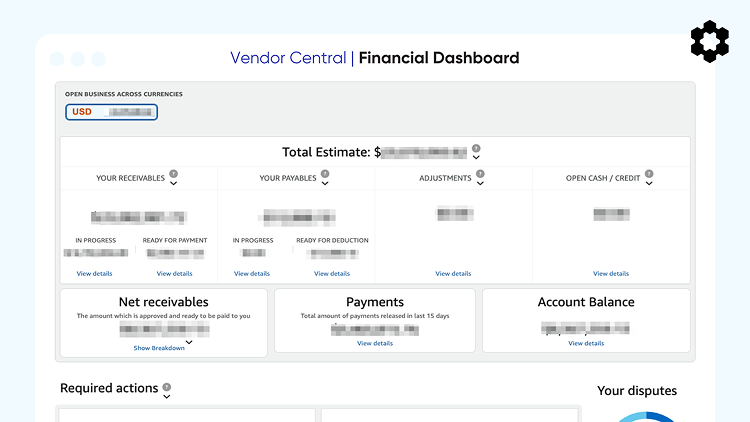Expand the Total Estimate chevron
Image resolution: width=750 pixels, height=422 pixels.
476,157
